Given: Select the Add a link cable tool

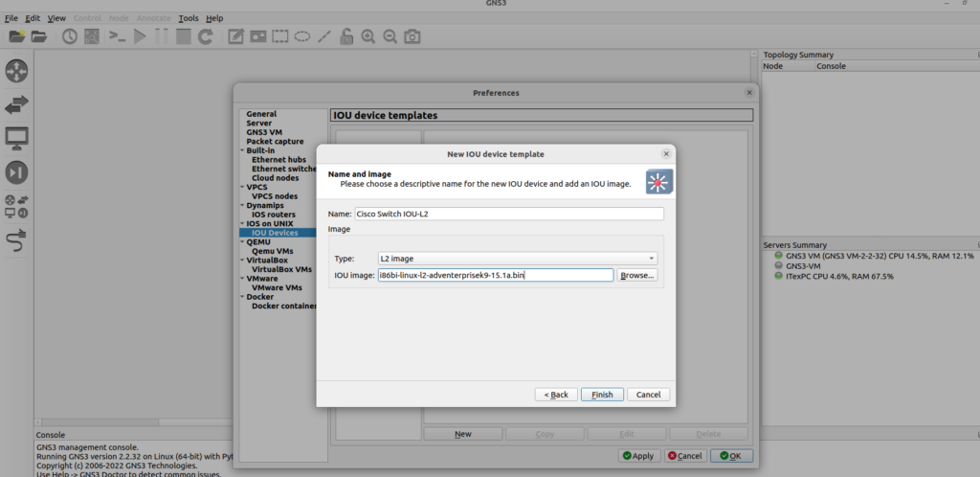Looking at the screenshot, I should [x=17, y=240].
